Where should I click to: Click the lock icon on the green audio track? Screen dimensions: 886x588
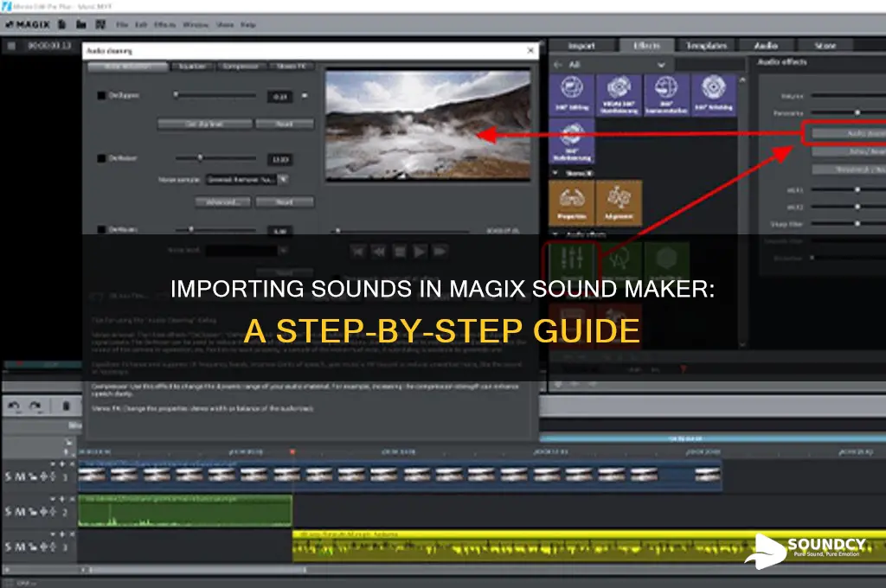click(x=34, y=512)
